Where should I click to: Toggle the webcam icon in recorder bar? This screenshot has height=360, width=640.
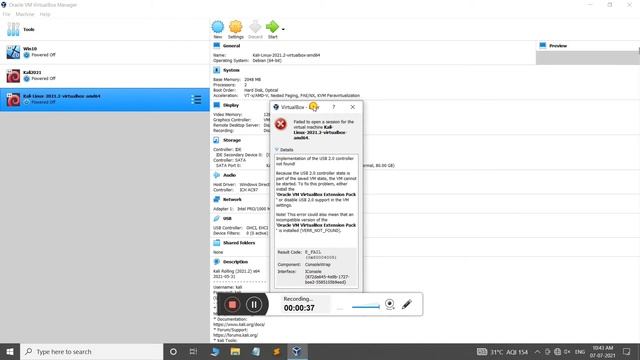(390, 304)
